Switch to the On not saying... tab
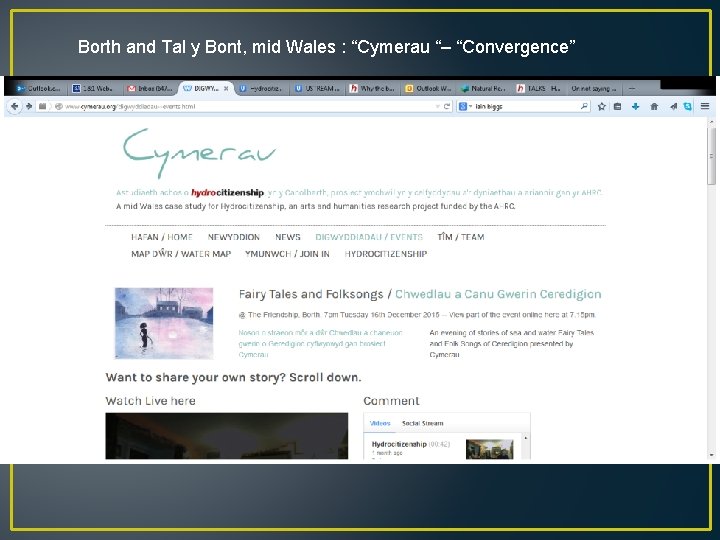 [x=594, y=88]
